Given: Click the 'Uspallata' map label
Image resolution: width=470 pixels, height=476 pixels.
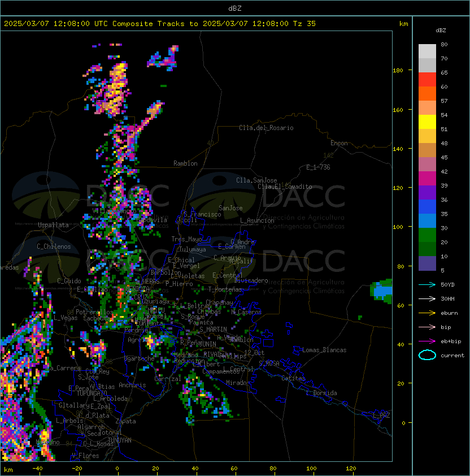Looking at the screenshot, I should [x=53, y=225].
